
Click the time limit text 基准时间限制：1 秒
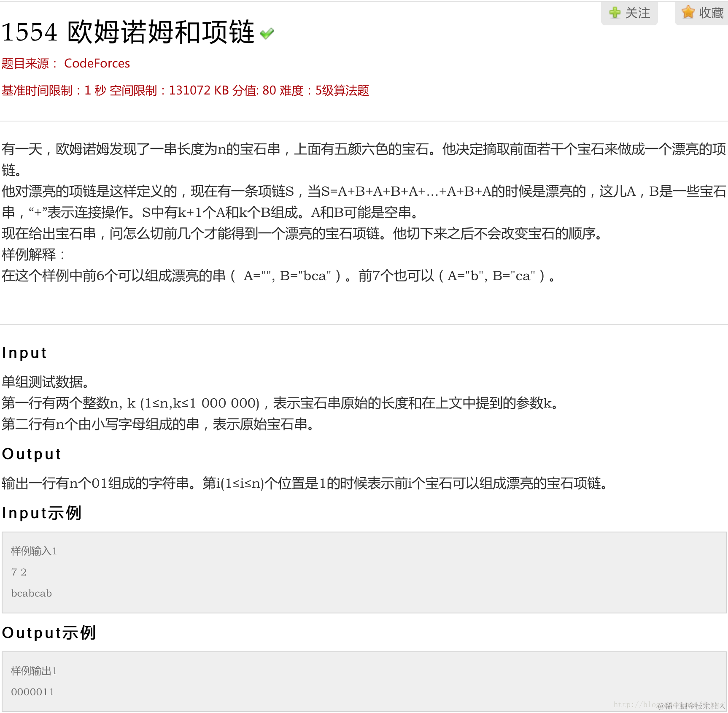click(54, 90)
